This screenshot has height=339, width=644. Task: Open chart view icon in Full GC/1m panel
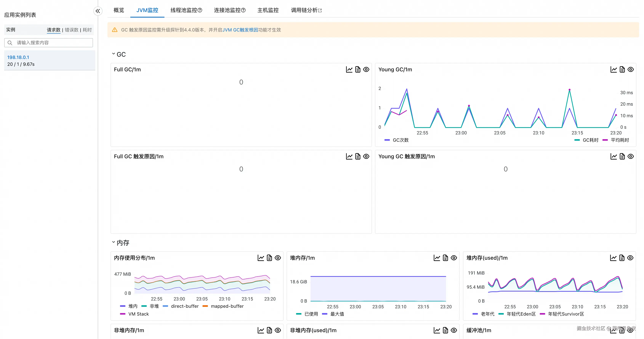coord(349,70)
